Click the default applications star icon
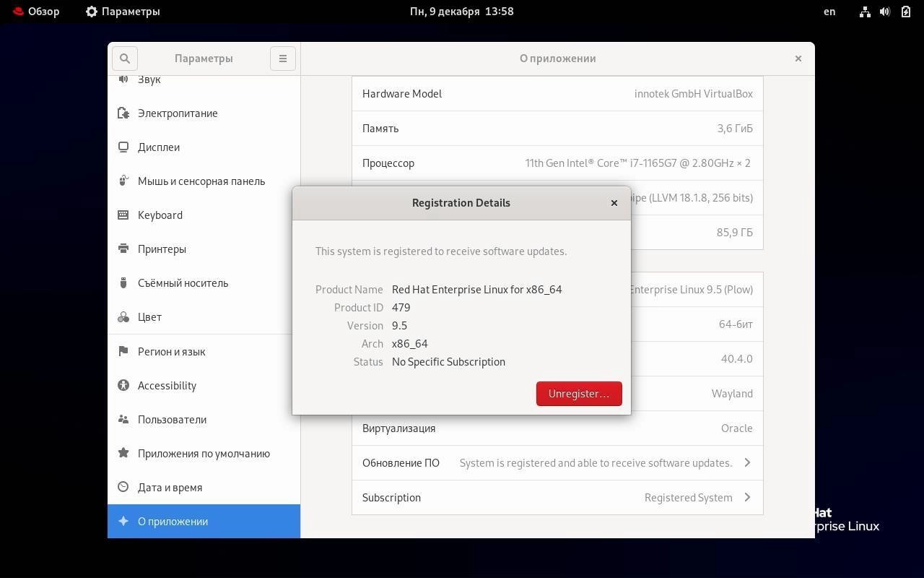924x578 pixels. coord(123,453)
